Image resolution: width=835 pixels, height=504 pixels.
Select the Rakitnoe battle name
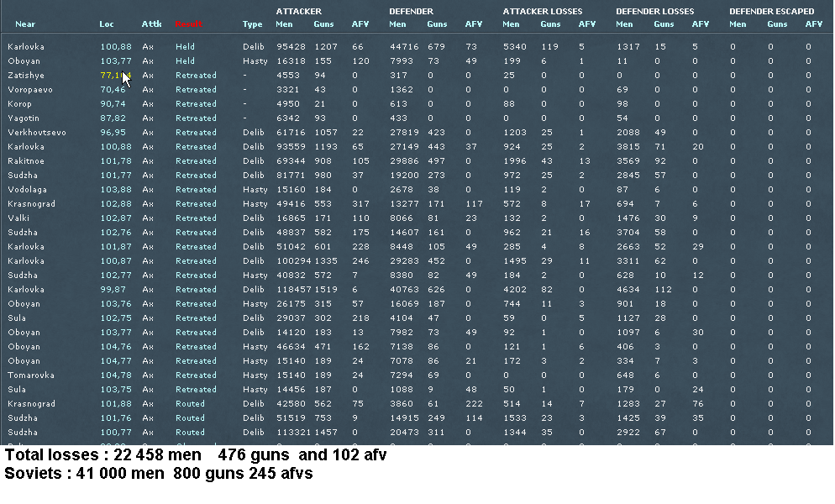pyautogui.click(x=26, y=161)
